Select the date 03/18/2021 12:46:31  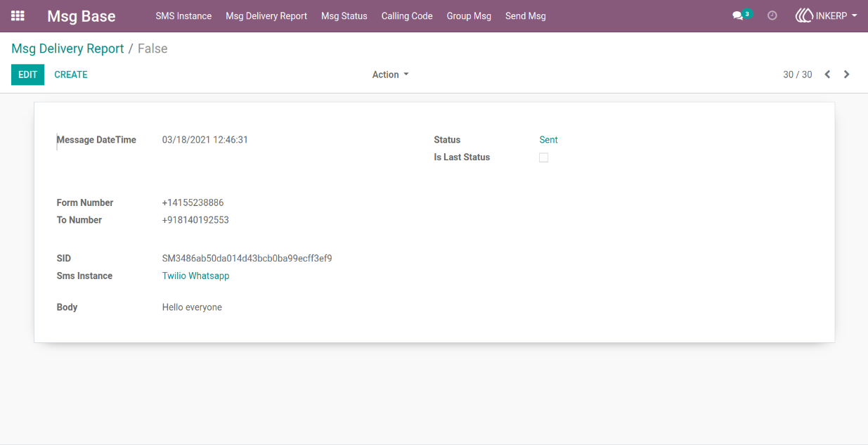[x=205, y=140]
